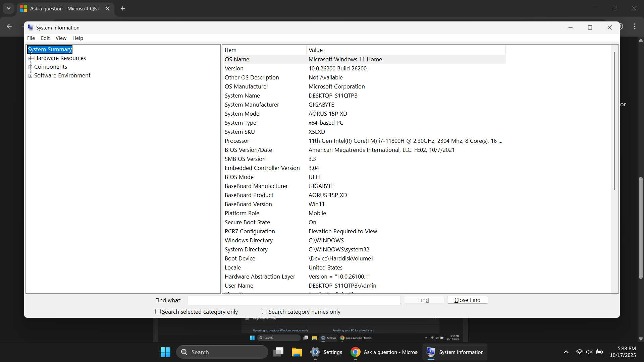This screenshot has height=362, width=644.
Task: Expand the Hardware Resources tree node
Action: [x=31, y=58]
